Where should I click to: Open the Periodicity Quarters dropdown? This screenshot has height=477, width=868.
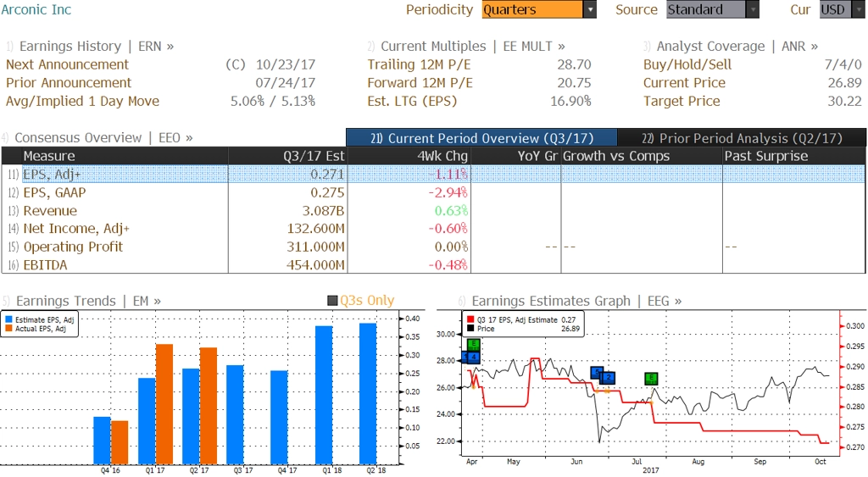click(x=538, y=9)
